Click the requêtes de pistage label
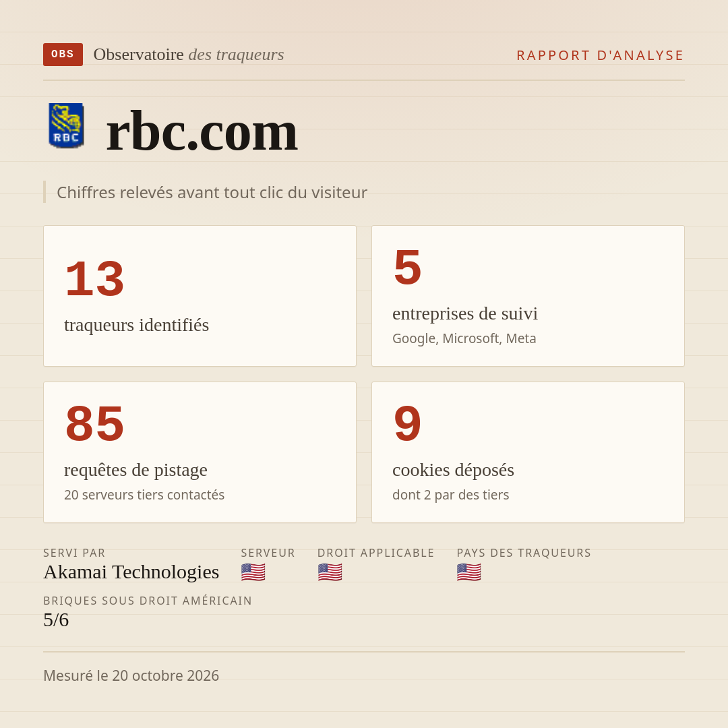 (135, 471)
